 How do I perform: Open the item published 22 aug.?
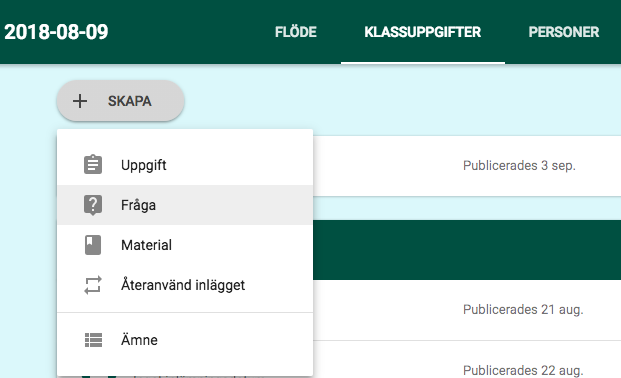tap(467, 360)
